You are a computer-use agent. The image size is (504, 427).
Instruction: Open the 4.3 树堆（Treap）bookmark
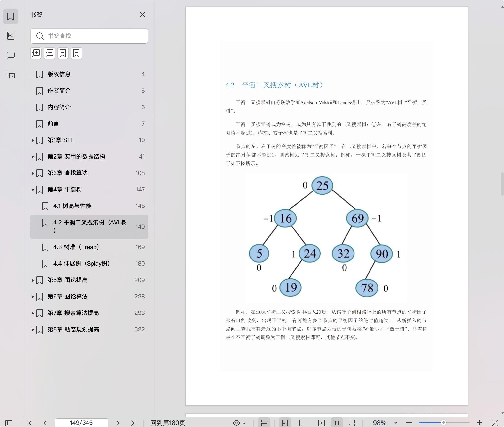pyautogui.click(x=76, y=247)
